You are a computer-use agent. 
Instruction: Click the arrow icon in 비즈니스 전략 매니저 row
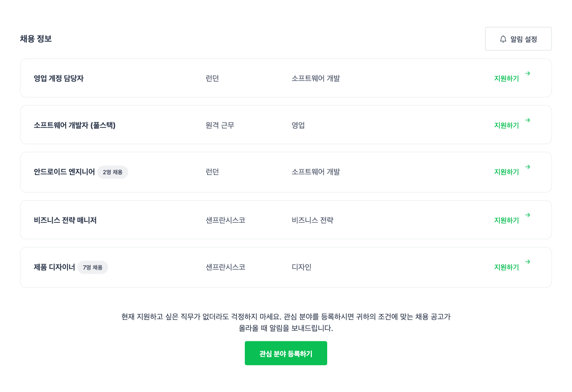coord(528,215)
